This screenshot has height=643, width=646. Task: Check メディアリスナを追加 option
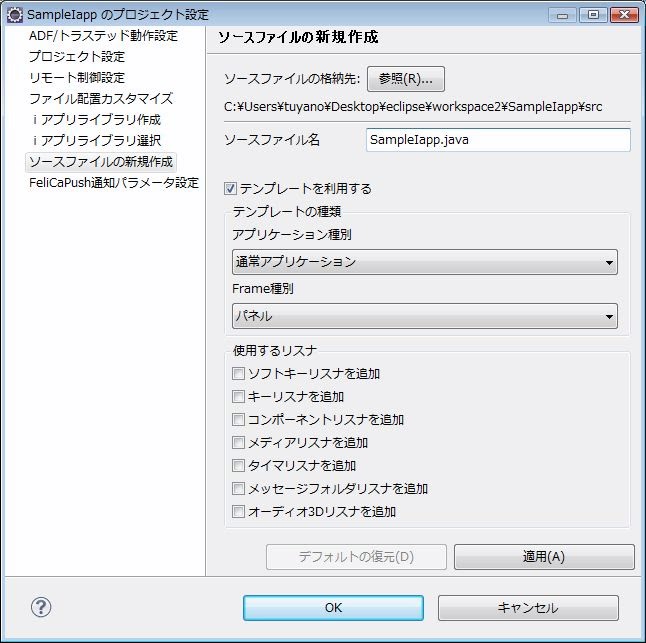coord(238,443)
